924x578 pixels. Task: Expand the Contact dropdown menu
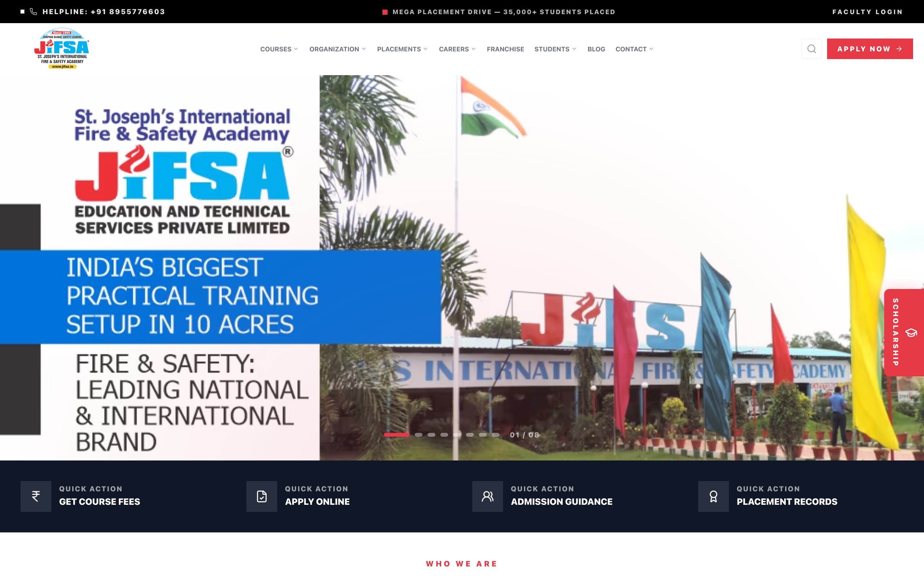pyautogui.click(x=634, y=49)
